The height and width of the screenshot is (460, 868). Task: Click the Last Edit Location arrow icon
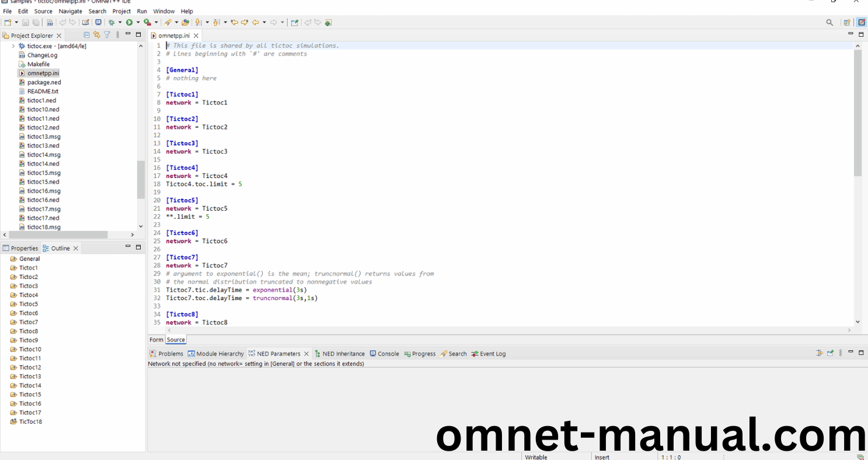pos(234,23)
